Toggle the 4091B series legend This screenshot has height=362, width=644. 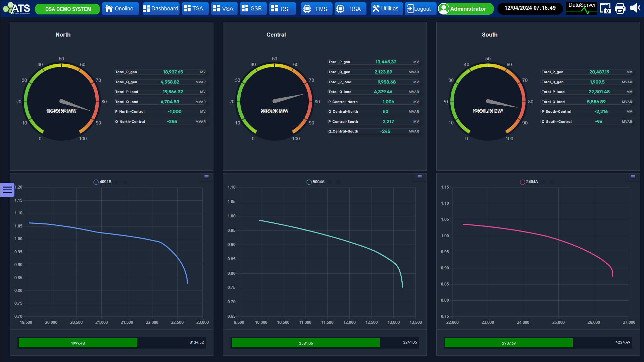102,182
